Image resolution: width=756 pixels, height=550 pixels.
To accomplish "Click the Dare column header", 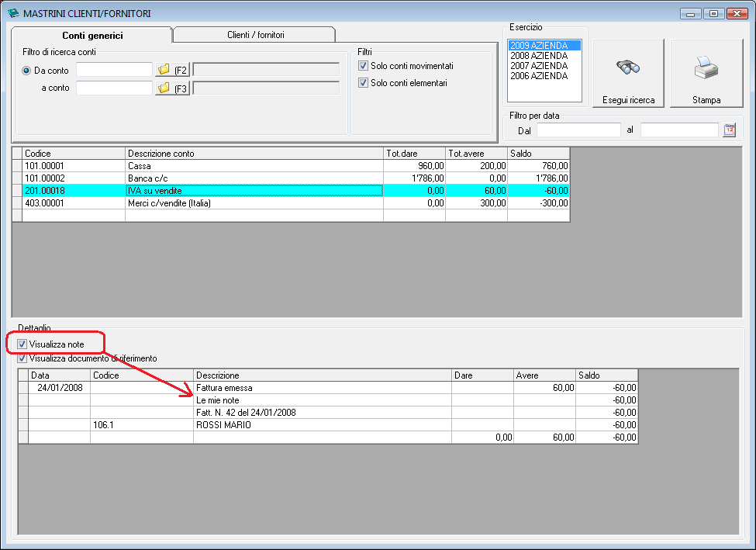I will (x=482, y=375).
